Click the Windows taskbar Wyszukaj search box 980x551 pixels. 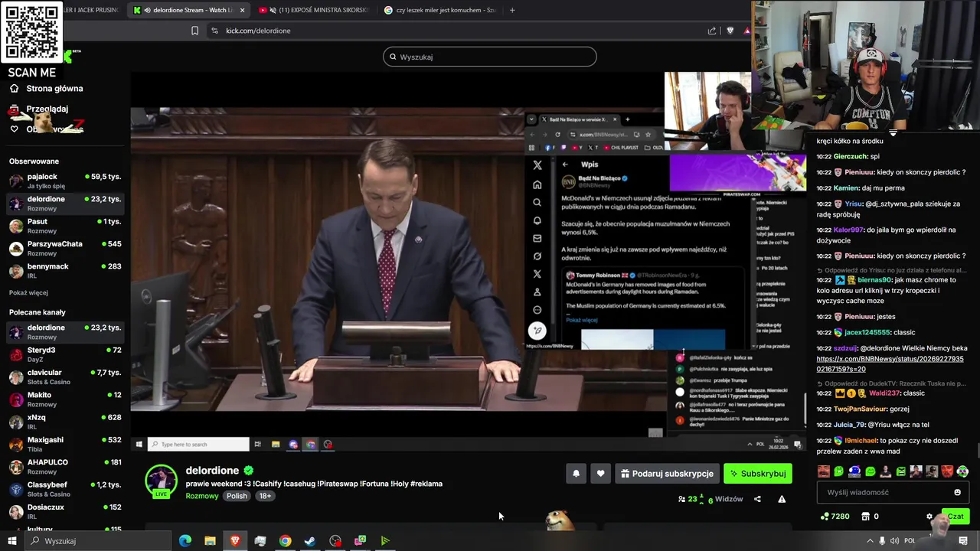pyautogui.click(x=98, y=541)
